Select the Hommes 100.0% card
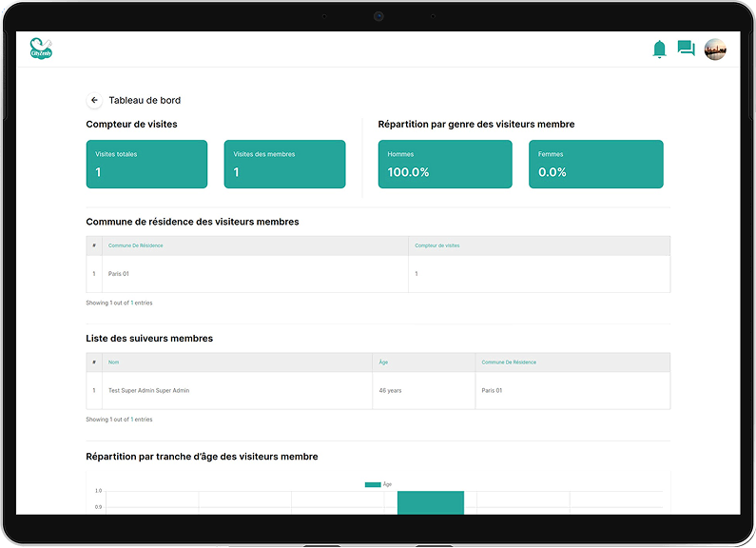Screen dimensions: 756x548 pyautogui.click(x=445, y=164)
